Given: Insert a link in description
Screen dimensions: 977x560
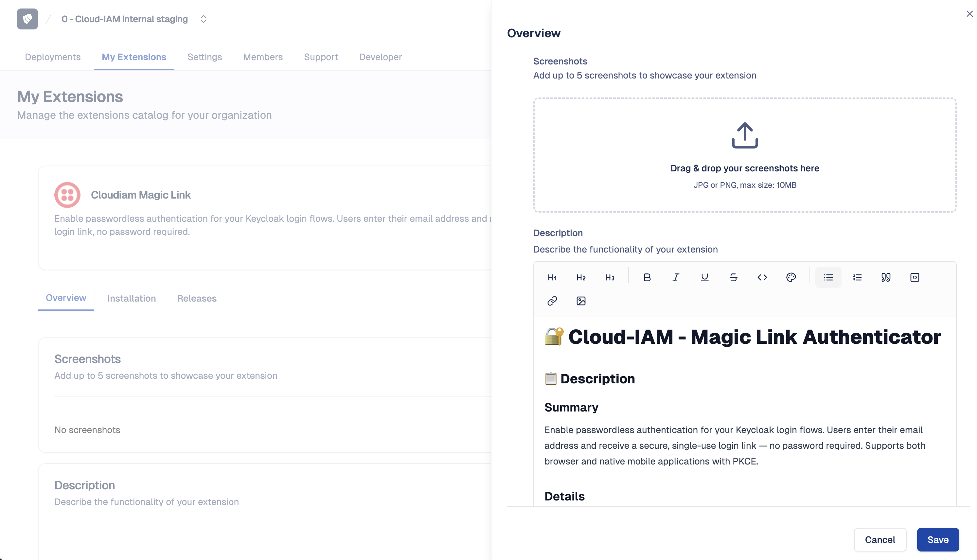Looking at the screenshot, I should click(x=552, y=301).
